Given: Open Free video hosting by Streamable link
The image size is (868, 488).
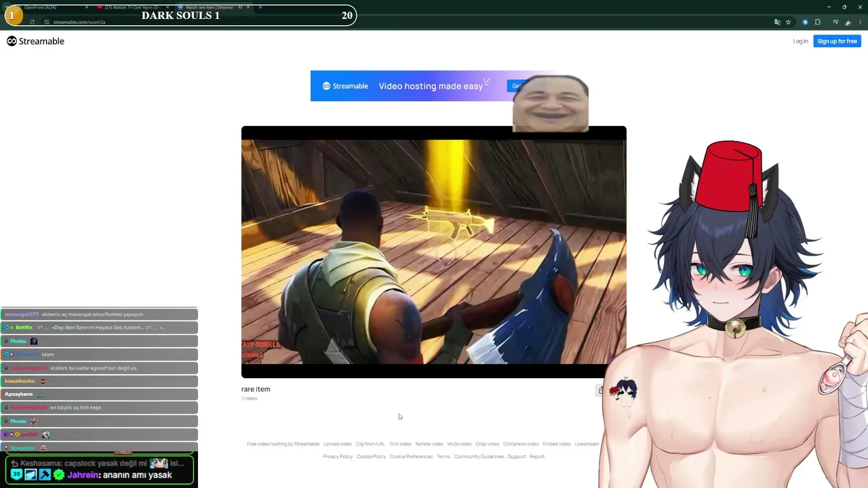Looking at the screenshot, I should [283, 444].
